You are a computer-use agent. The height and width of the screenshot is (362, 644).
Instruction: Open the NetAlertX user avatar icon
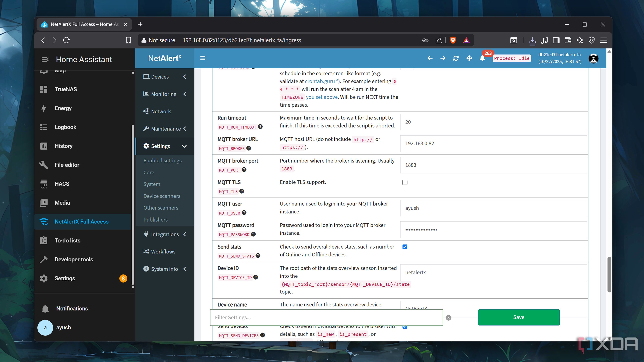593,58
